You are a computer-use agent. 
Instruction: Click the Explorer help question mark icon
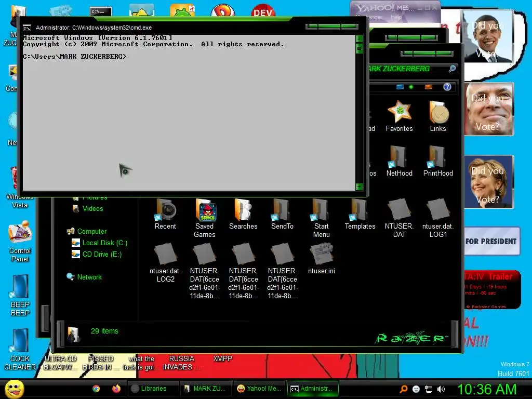click(x=447, y=87)
